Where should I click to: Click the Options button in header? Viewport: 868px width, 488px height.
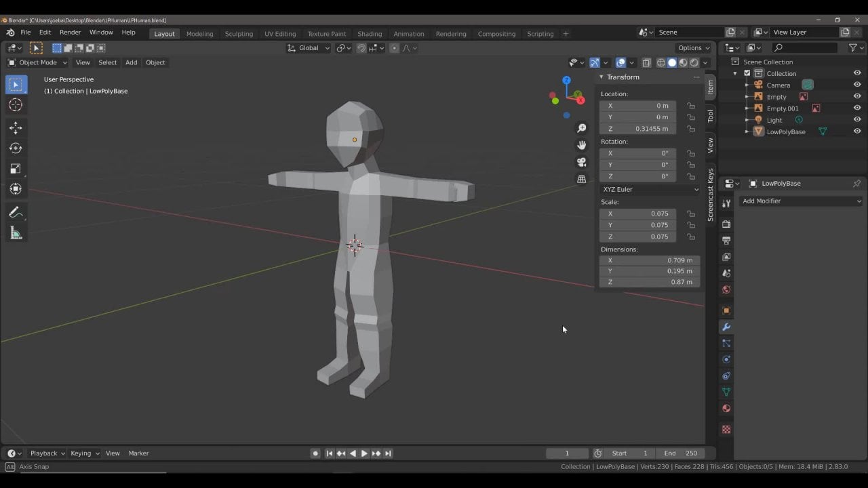pyautogui.click(x=693, y=48)
